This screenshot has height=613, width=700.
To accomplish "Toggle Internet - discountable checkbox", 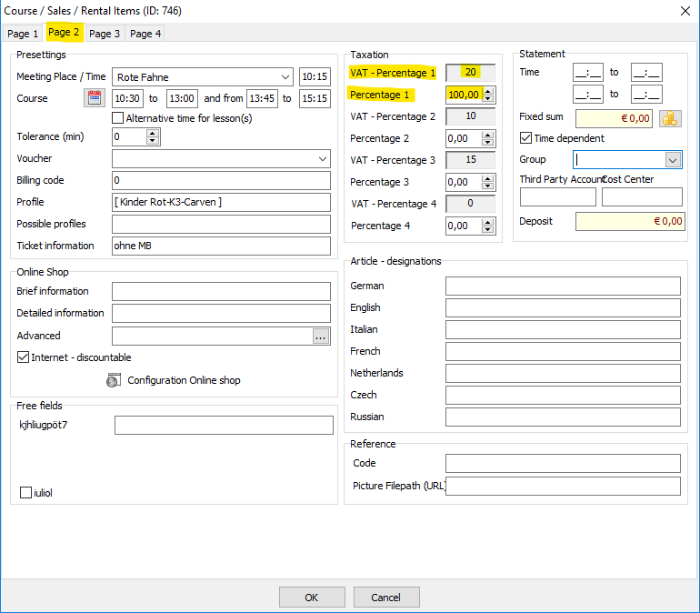I will 24,357.
